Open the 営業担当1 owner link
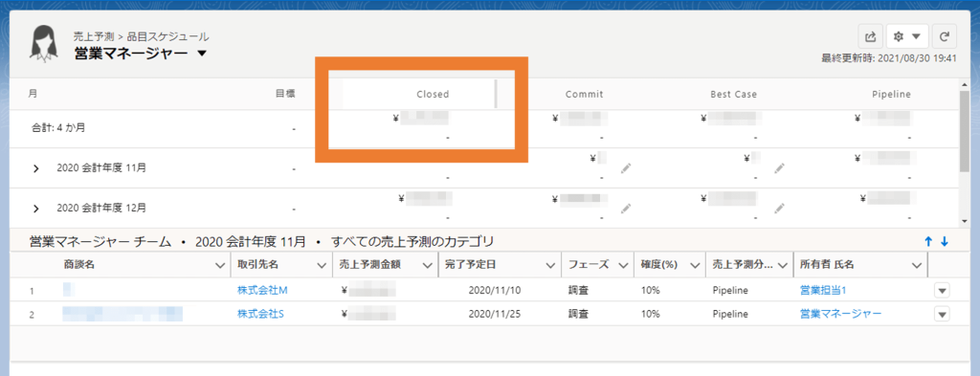The image size is (980, 376). [823, 291]
